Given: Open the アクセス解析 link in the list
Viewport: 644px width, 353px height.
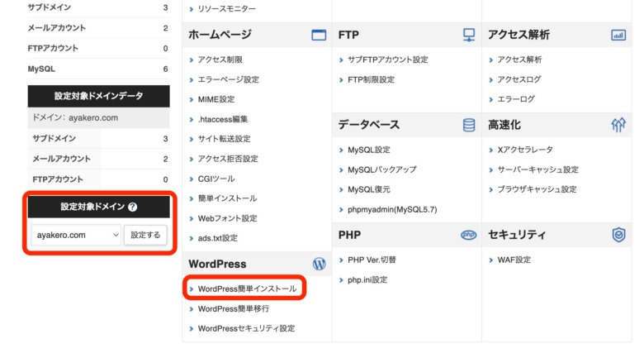Looking at the screenshot, I should pyautogui.click(x=519, y=60).
